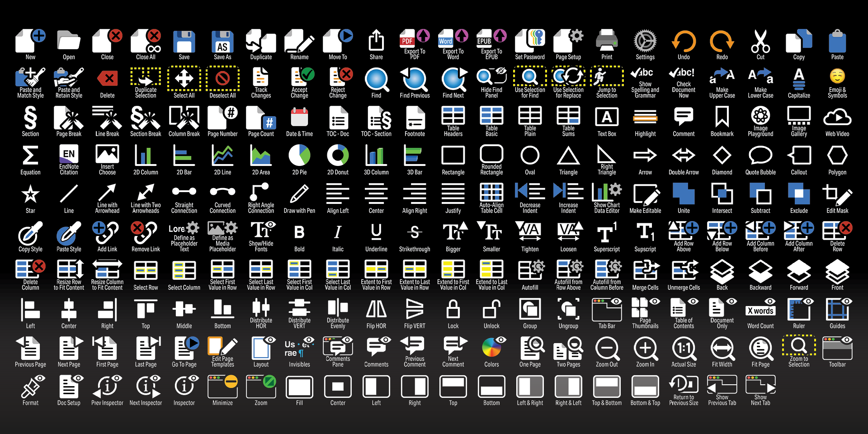Click the Return to Previous Size icon

684,384
